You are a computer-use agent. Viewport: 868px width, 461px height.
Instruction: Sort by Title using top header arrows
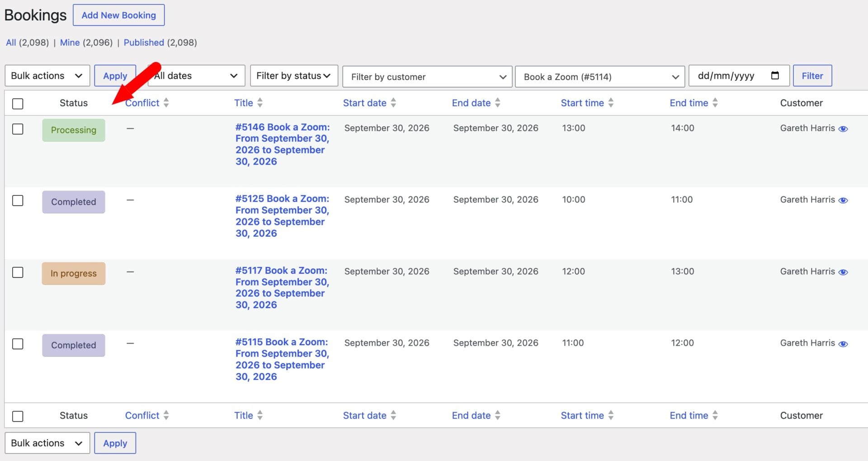[260, 103]
